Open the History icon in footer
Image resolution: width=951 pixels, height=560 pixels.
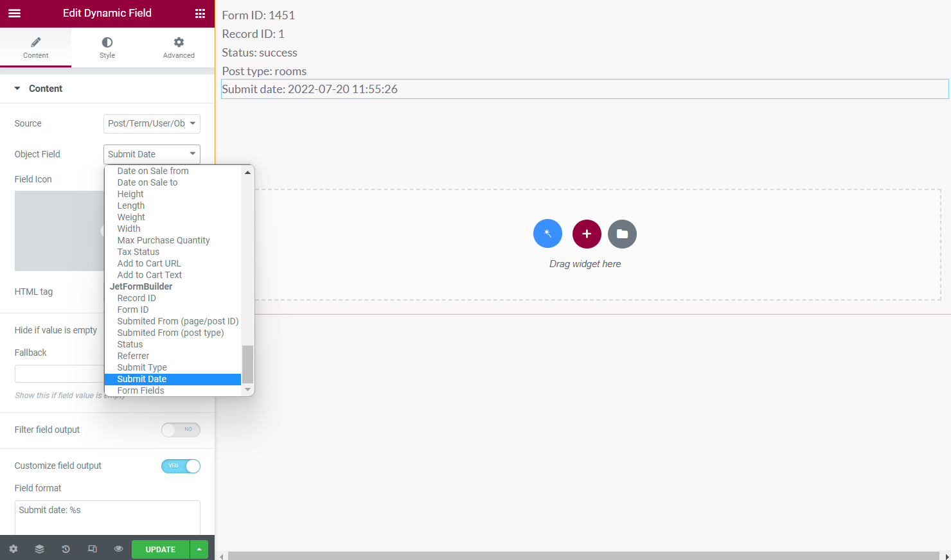pyautogui.click(x=66, y=549)
